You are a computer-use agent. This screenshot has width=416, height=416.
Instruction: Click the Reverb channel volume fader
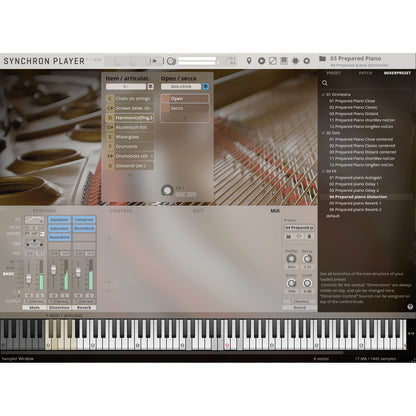click(x=78, y=272)
